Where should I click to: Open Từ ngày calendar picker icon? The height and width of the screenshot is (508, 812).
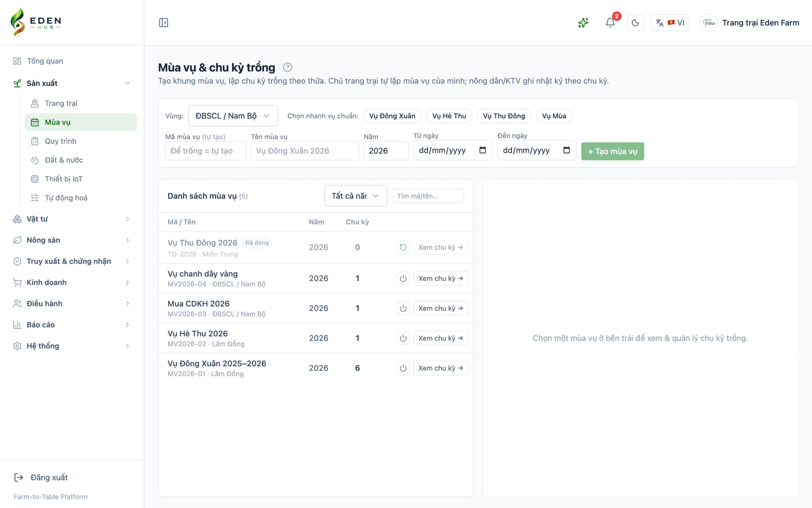483,150
